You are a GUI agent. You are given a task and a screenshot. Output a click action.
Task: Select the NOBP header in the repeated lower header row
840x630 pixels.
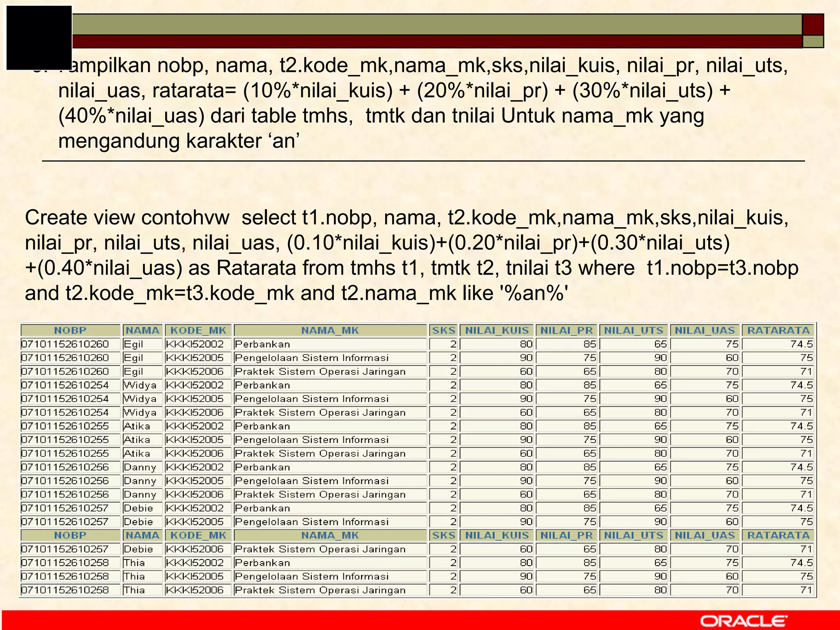pos(70,535)
